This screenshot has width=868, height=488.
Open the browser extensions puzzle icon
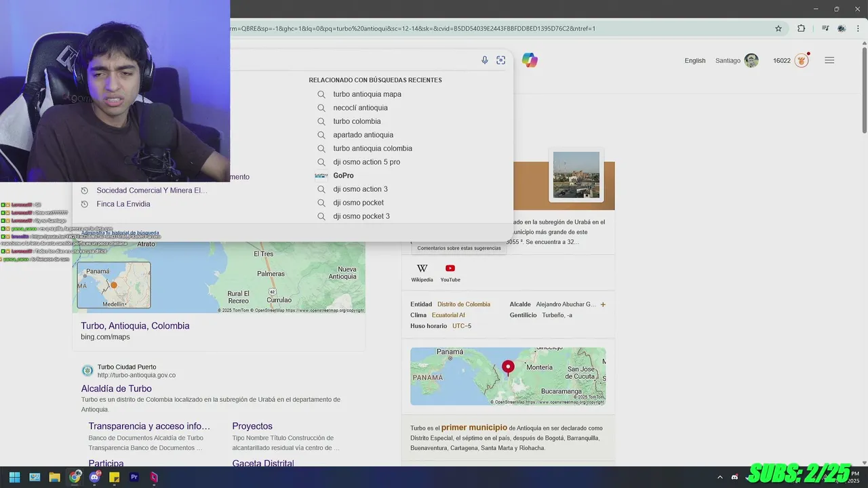coord(801,28)
